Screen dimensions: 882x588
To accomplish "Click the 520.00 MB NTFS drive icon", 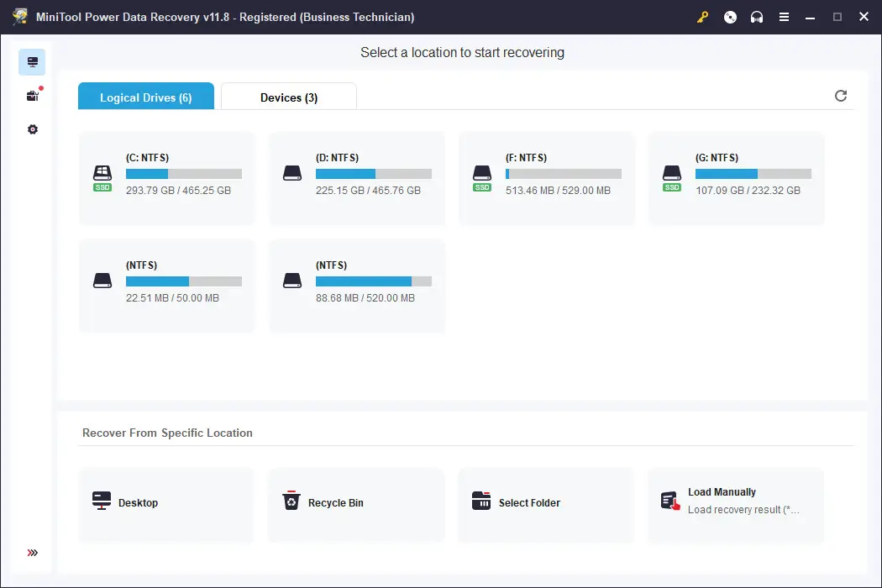I will pyautogui.click(x=292, y=281).
